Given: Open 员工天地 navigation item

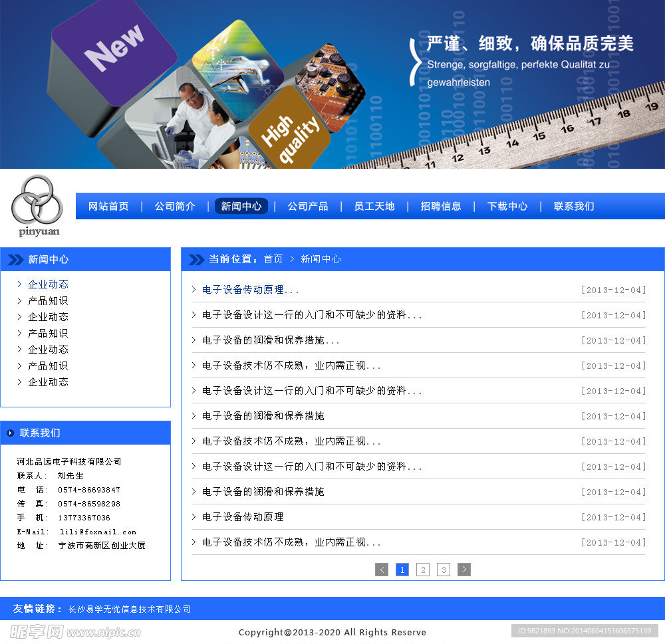Looking at the screenshot, I should (x=374, y=207).
